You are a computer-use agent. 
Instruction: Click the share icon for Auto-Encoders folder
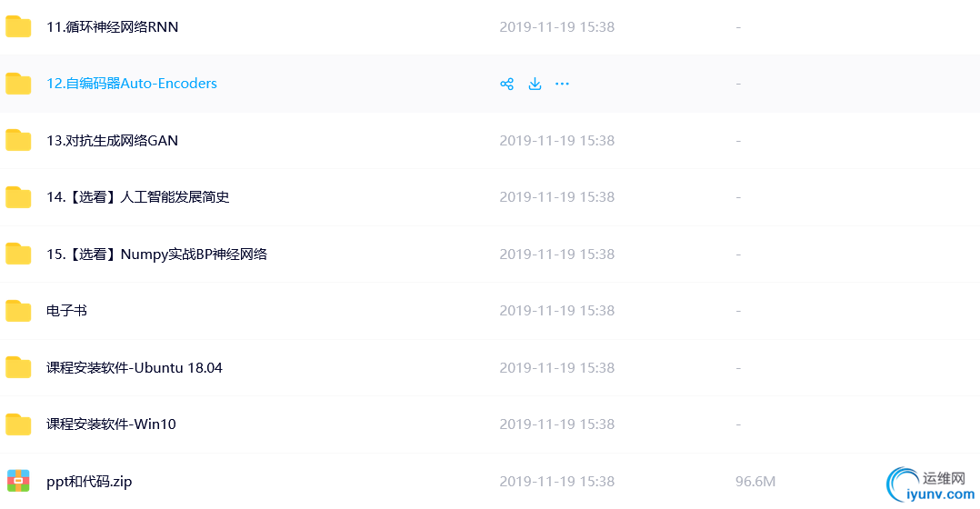pos(507,84)
